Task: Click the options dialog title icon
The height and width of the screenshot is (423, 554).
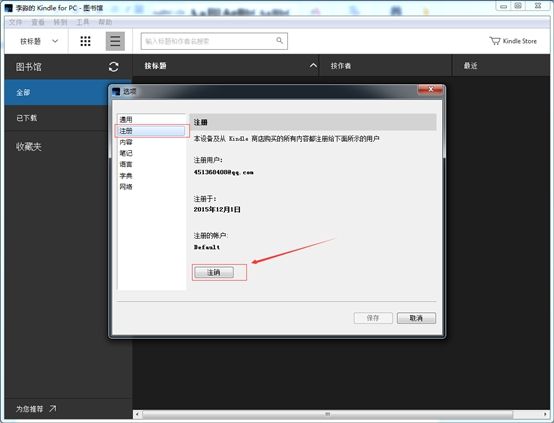Action: [x=116, y=92]
